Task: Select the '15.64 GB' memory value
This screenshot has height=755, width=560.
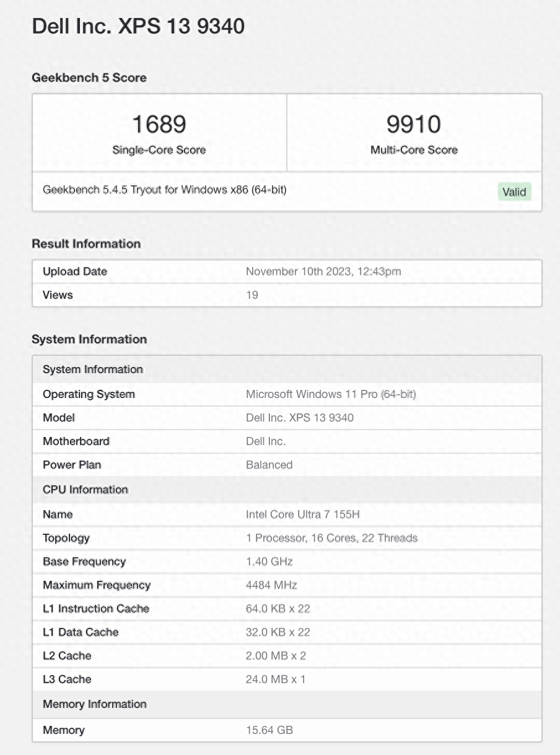Action: point(269,730)
